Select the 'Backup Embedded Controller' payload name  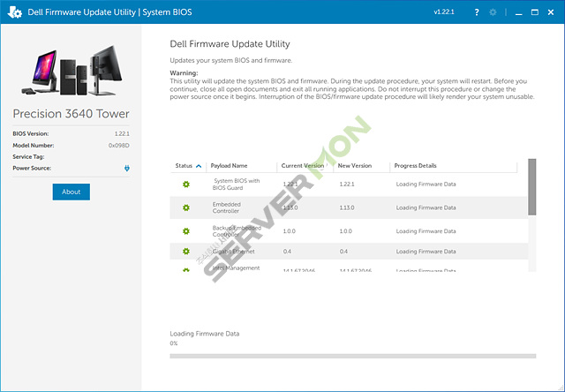point(237,231)
